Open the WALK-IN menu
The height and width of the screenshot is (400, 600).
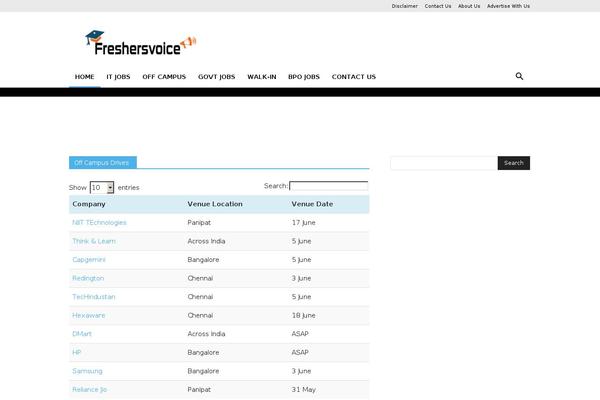pos(262,77)
